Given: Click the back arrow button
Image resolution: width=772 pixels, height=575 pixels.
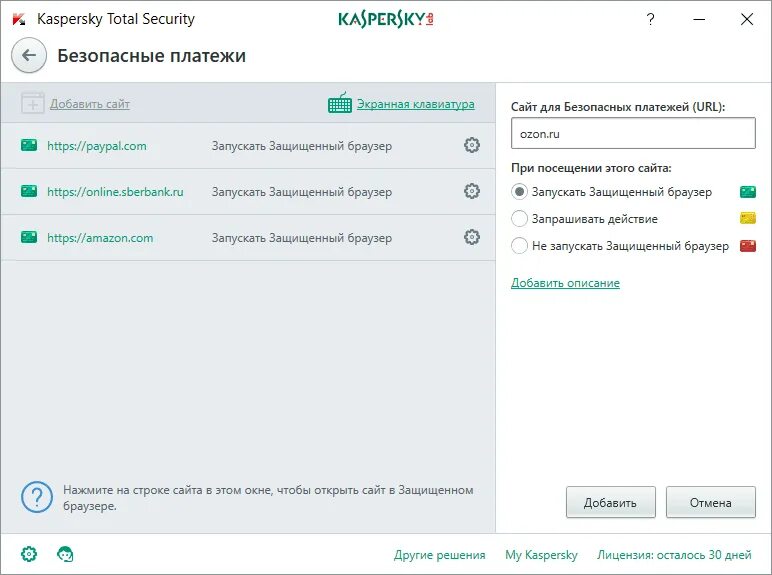Looking at the screenshot, I should (29, 55).
